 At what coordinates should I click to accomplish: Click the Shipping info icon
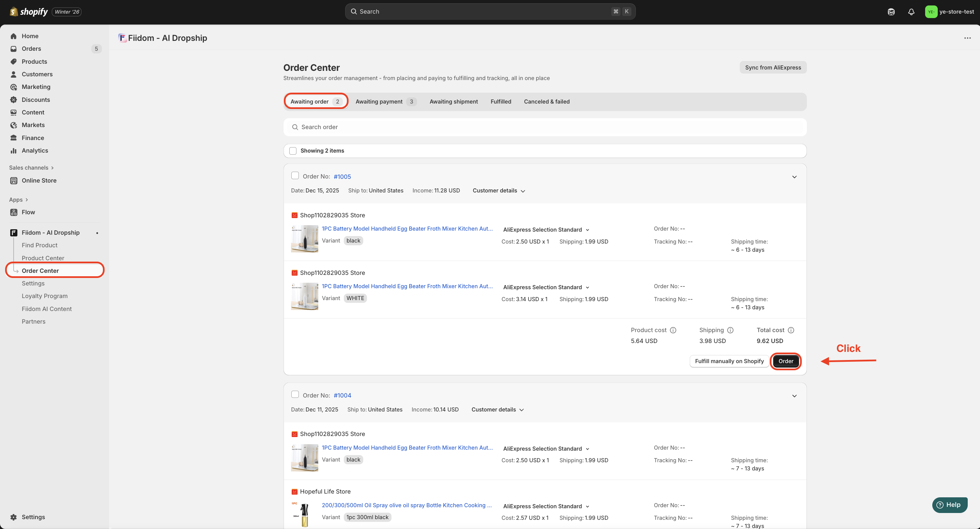pos(730,330)
